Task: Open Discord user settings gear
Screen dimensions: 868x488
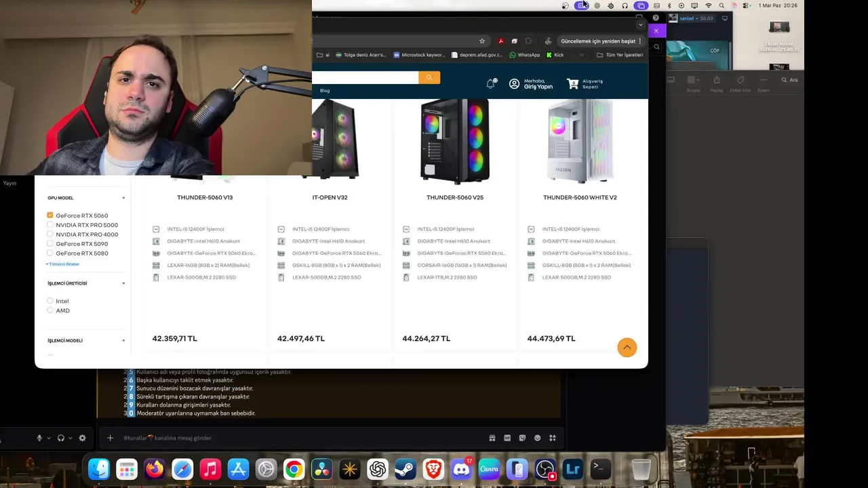Action: point(83,439)
